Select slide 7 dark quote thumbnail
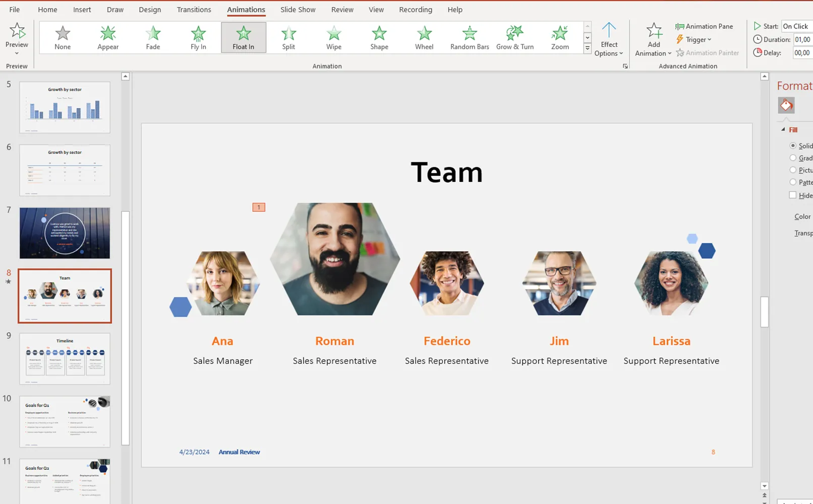 point(65,233)
